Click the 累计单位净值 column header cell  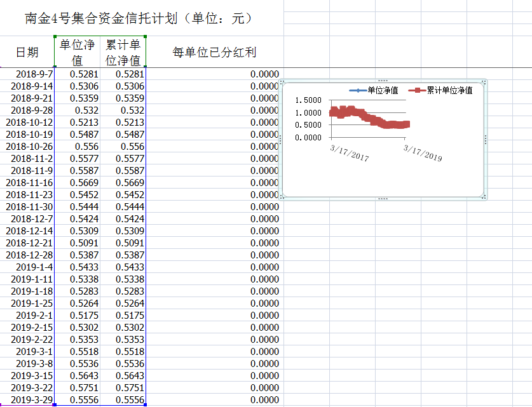[123, 52]
